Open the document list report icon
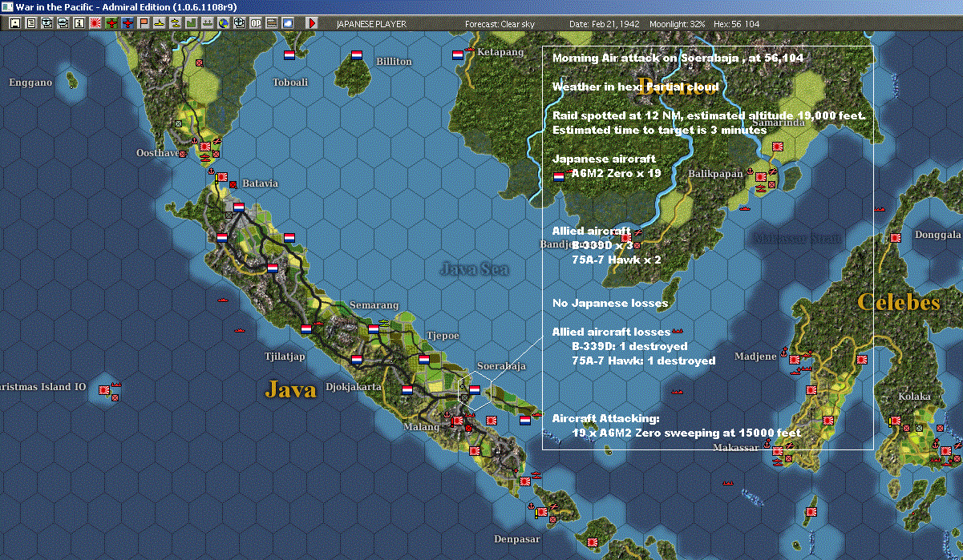 point(31,23)
